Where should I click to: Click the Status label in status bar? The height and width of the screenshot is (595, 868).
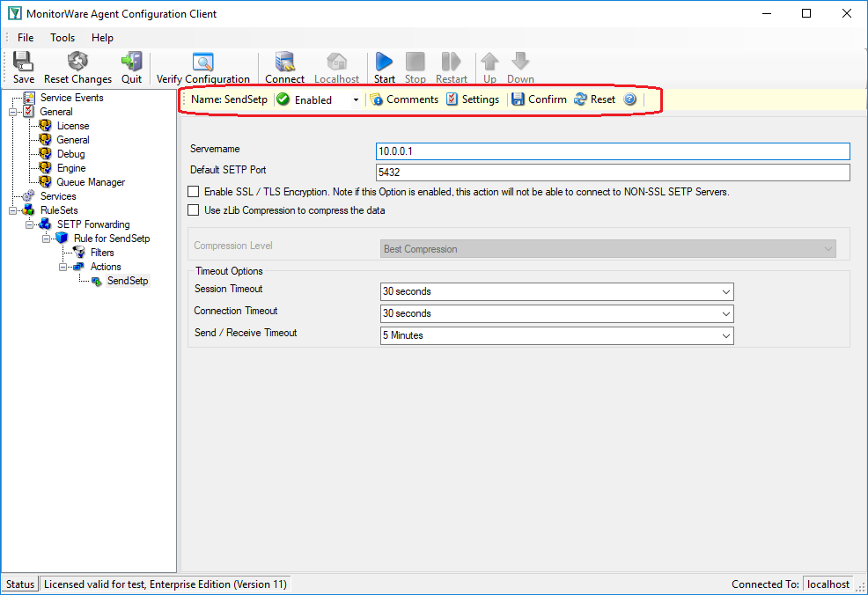[20, 584]
